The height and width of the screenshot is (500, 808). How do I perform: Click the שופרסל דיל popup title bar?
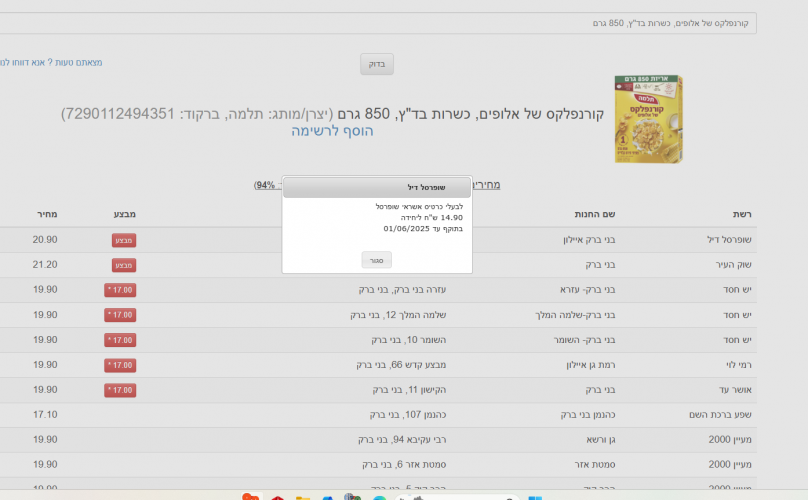tap(377, 187)
